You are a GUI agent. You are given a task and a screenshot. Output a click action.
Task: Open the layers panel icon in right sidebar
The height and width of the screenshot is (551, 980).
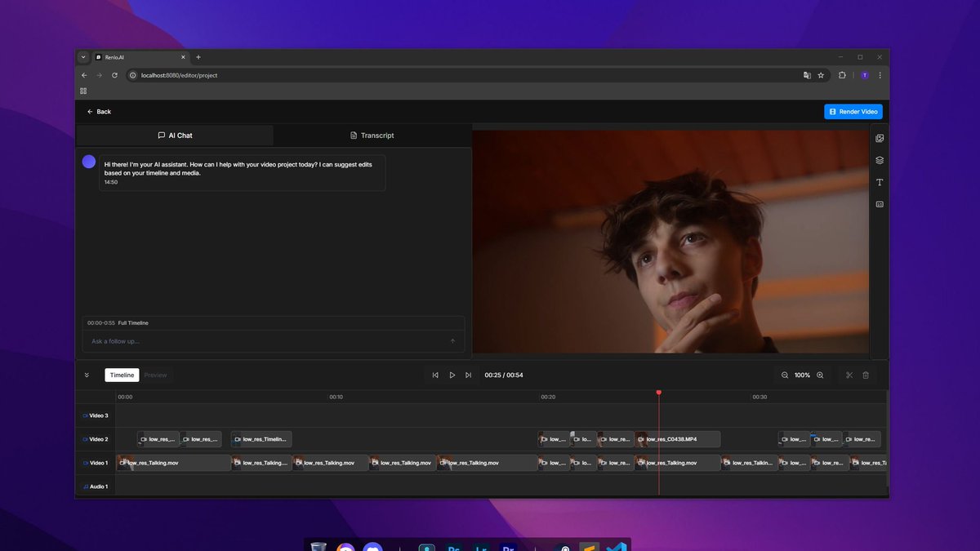pos(880,160)
